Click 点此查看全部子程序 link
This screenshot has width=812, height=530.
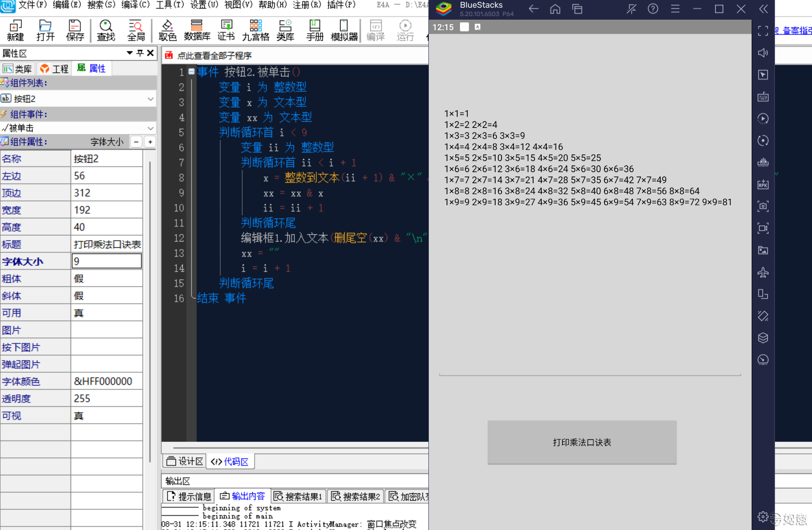pos(214,56)
